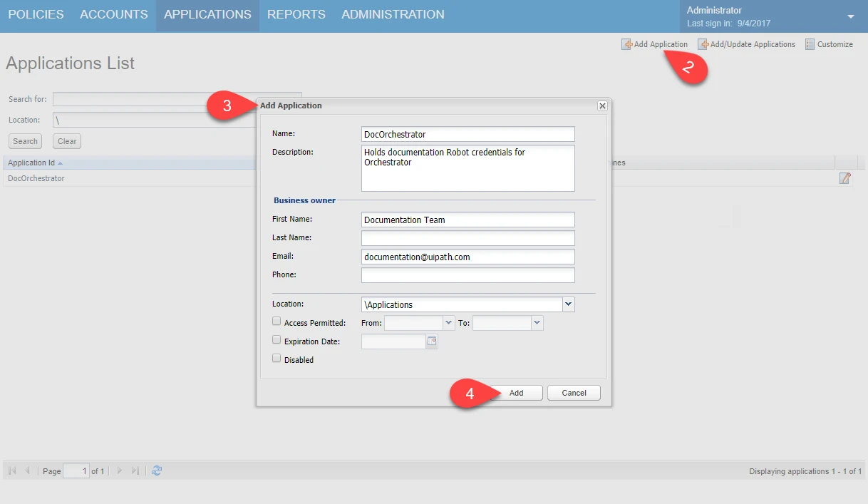Open the Customize grid option

click(x=829, y=44)
